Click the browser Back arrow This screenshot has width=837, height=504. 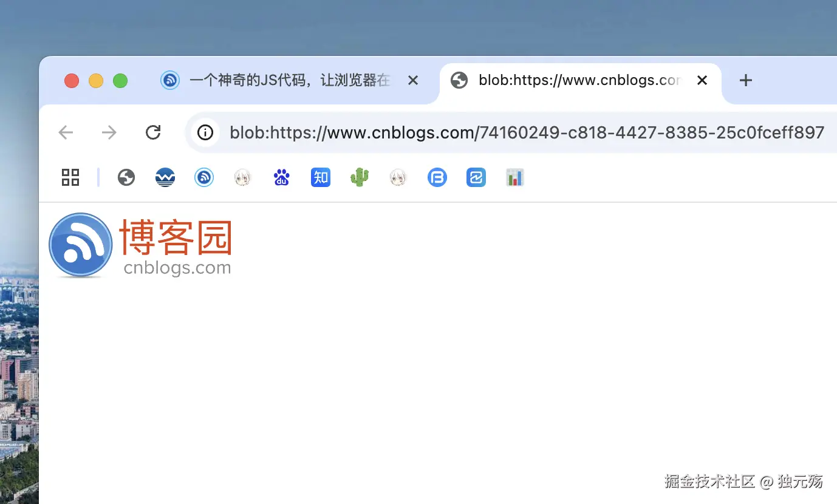(x=66, y=132)
